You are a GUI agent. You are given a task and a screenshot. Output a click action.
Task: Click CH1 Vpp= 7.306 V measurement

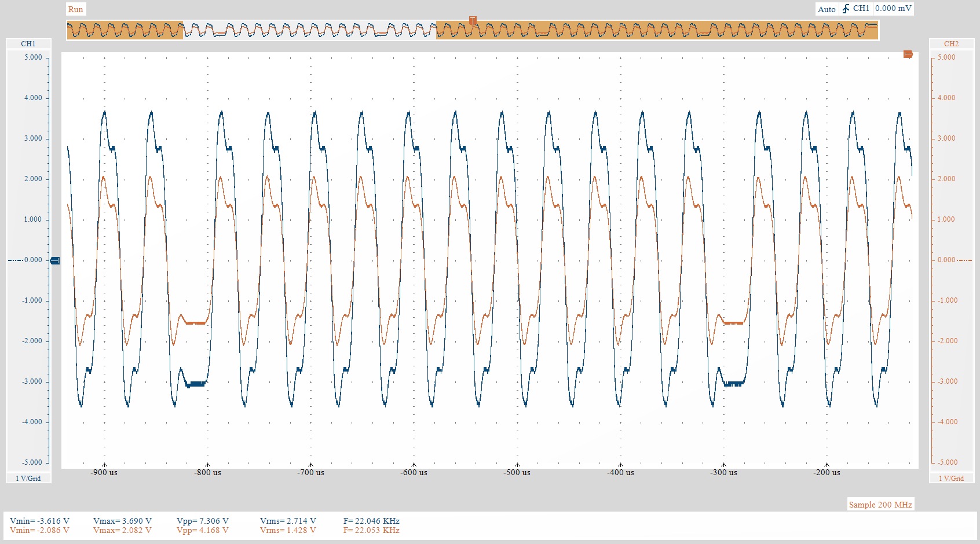pyautogui.click(x=203, y=521)
